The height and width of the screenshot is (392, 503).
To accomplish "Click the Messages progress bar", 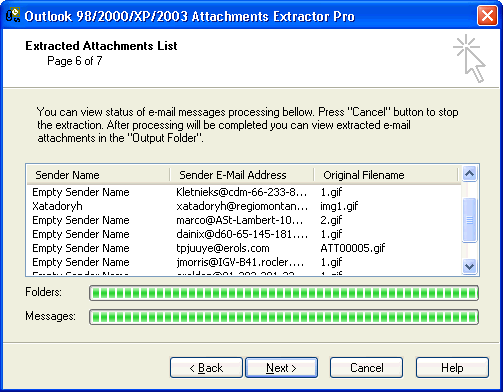I will 284,317.
